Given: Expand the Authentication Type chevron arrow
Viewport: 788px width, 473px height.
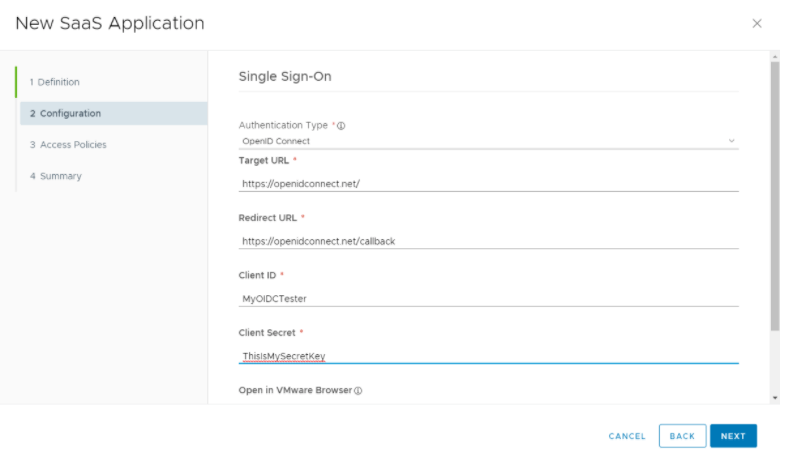Looking at the screenshot, I should point(731,141).
